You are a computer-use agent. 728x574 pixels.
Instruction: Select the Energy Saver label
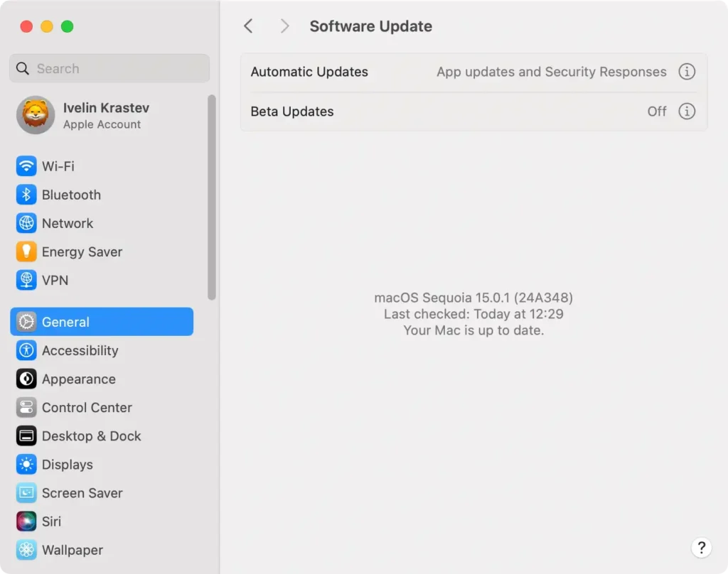[x=82, y=251]
